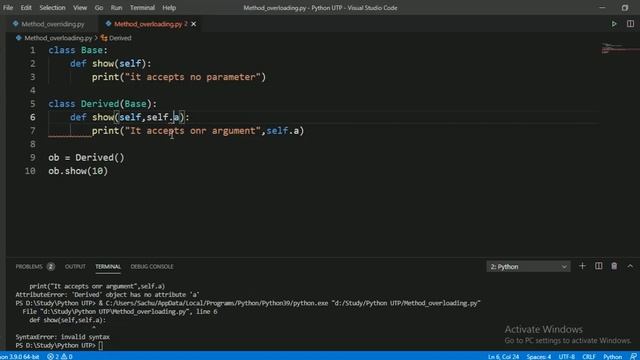Open the View menu
Screen dimensions: 640x360
(80, 8)
